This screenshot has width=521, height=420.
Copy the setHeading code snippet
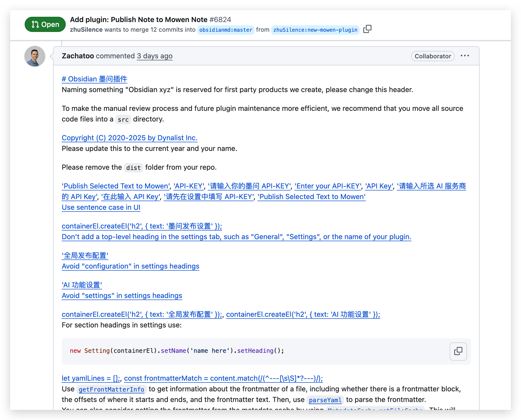pos(458,351)
